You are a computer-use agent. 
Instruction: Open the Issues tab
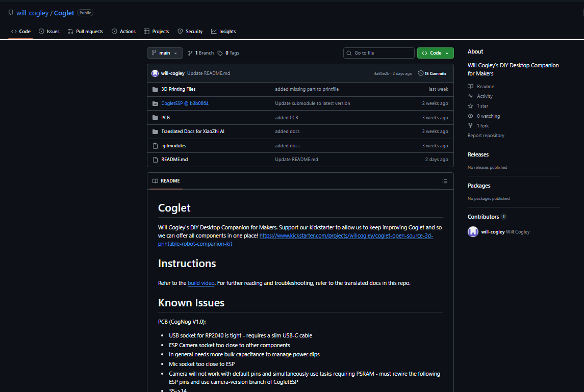pos(49,32)
